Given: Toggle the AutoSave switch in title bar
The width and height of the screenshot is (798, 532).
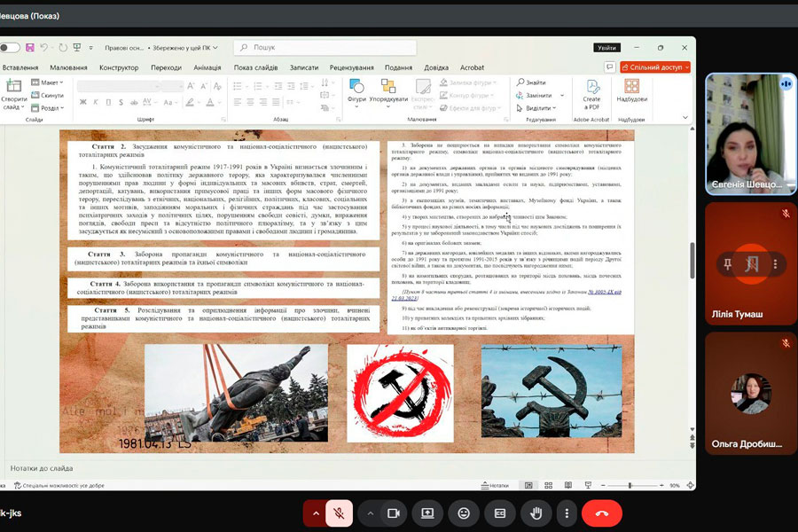Looking at the screenshot, I should coord(9,47).
